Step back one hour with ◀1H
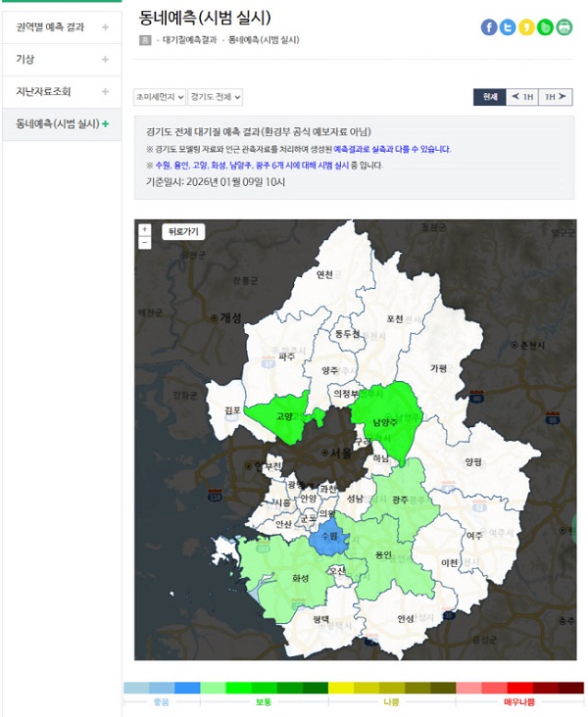 [x=522, y=97]
